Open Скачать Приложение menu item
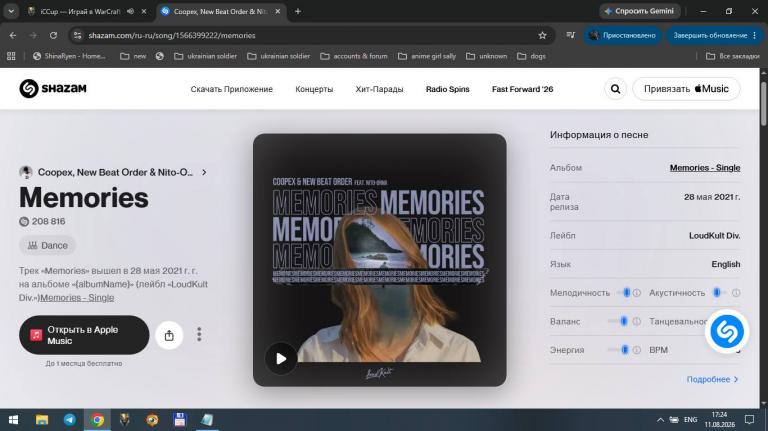The height and width of the screenshot is (431, 768). [x=232, y=89]
